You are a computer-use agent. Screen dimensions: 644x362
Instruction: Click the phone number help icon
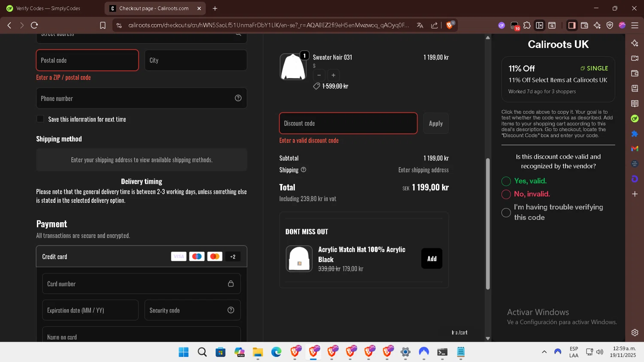pos(238,98)
